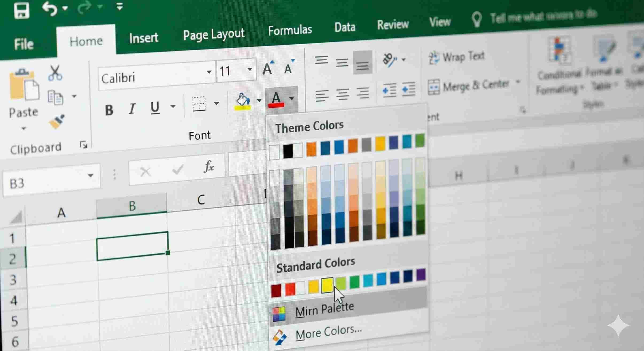Switch to the Insert ribbon tab
The height and width of the screenshot is (351, 644).
[x=143, y=38]
